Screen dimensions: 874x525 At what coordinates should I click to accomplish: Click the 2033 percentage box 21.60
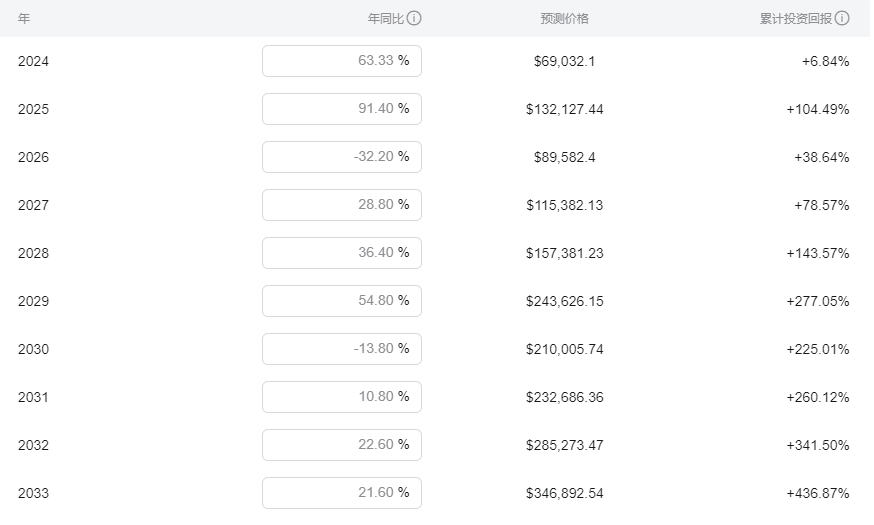pyautogui.click(x=342, y=492)
